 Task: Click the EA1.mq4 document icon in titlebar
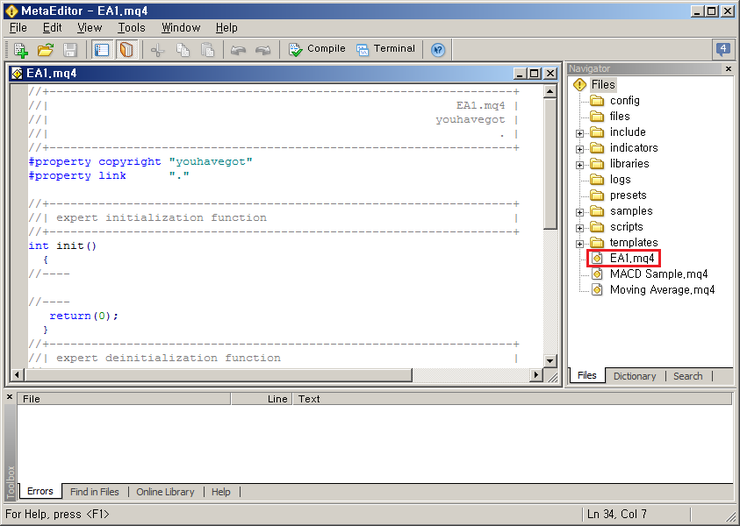pyautogui.click(x=17, y=73)
